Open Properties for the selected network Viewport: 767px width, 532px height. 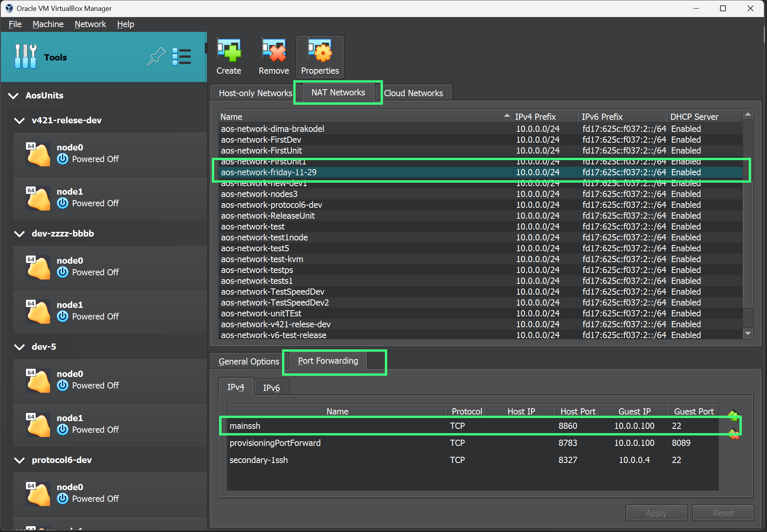[319, 56]
